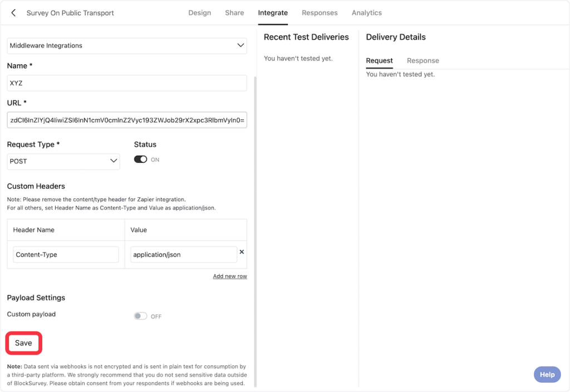570x392 pixels.
Task: Open the Analytics tab
Action: point(366,13)
